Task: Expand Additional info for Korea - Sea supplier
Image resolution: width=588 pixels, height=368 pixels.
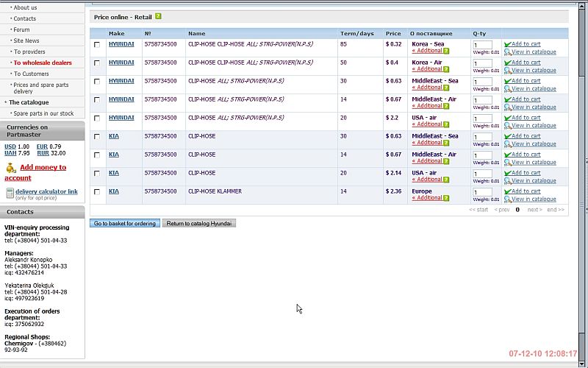Action: click(427, 51)
